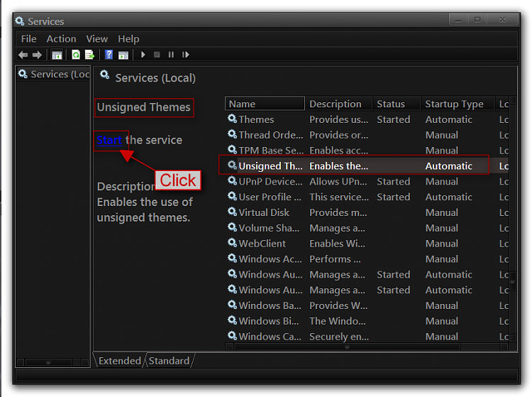Click the Stop Service square icon
532x397 pixels.
pos(157,55)
